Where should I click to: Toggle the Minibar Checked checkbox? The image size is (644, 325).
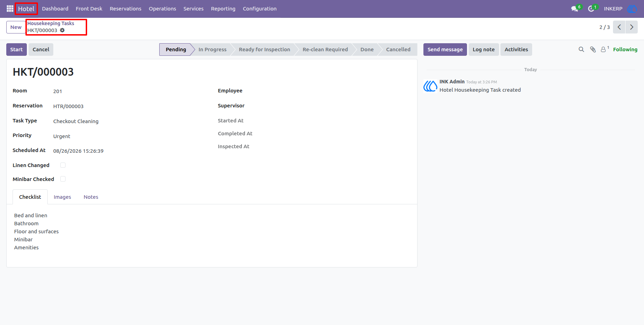coord(63,179)
